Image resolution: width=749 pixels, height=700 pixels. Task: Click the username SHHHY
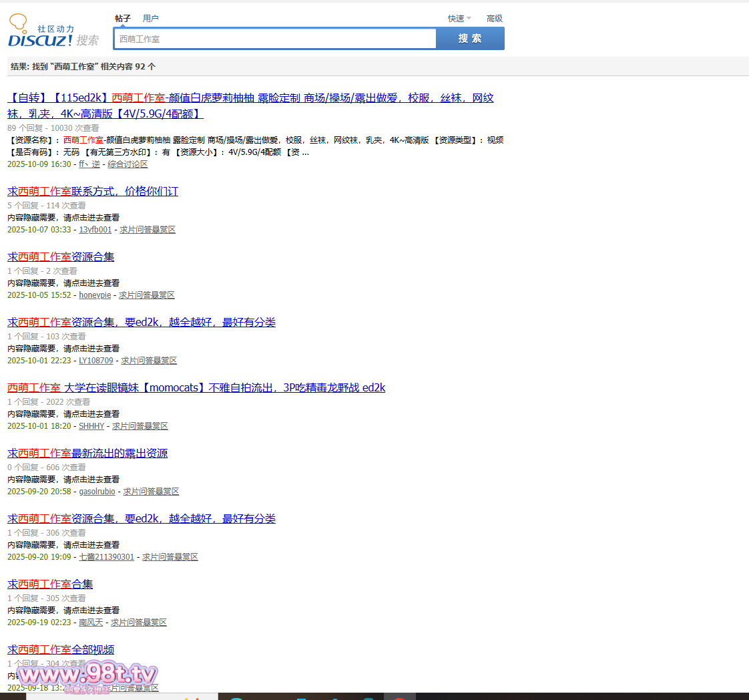tap(91, 426)
